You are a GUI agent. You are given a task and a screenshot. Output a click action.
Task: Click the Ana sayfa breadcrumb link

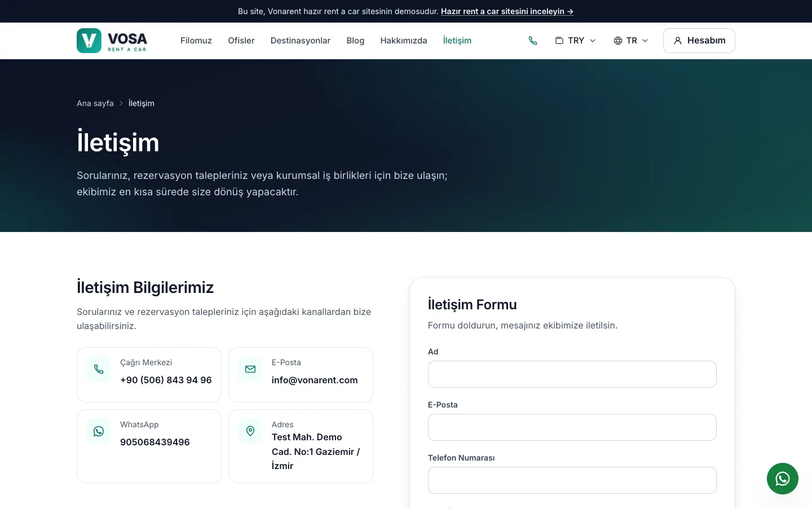point(95,103)
